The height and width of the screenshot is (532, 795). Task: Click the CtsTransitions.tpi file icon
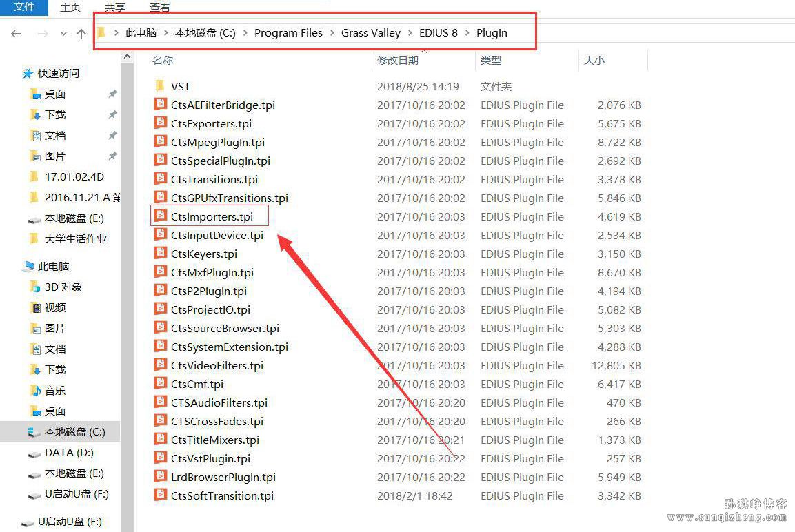coord(160,179)
